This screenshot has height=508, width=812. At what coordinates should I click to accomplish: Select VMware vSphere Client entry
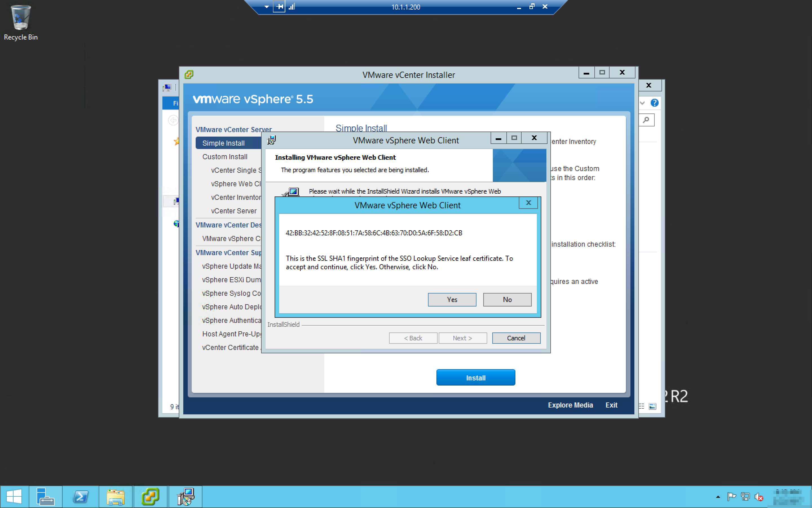tap(231, 238)
